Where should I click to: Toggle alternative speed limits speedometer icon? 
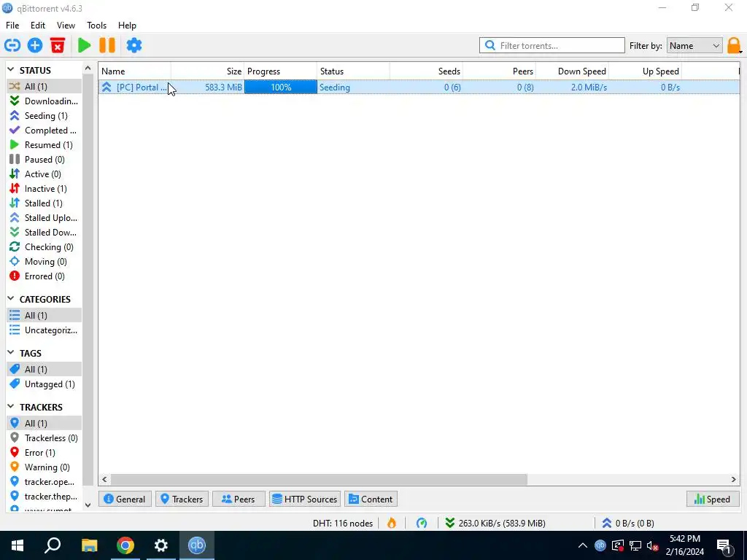pyautogui.click(x=422, y=523)
